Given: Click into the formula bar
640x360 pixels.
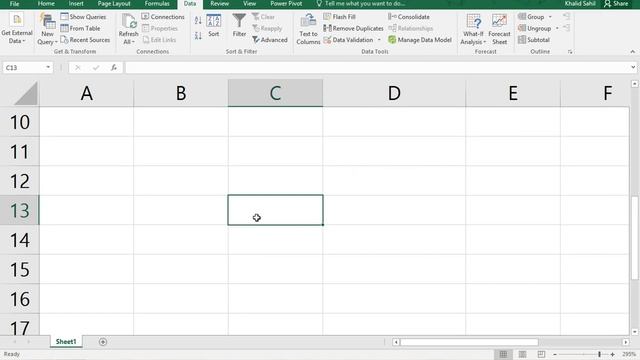Looking at the screenshot, I should click(376, 67).
